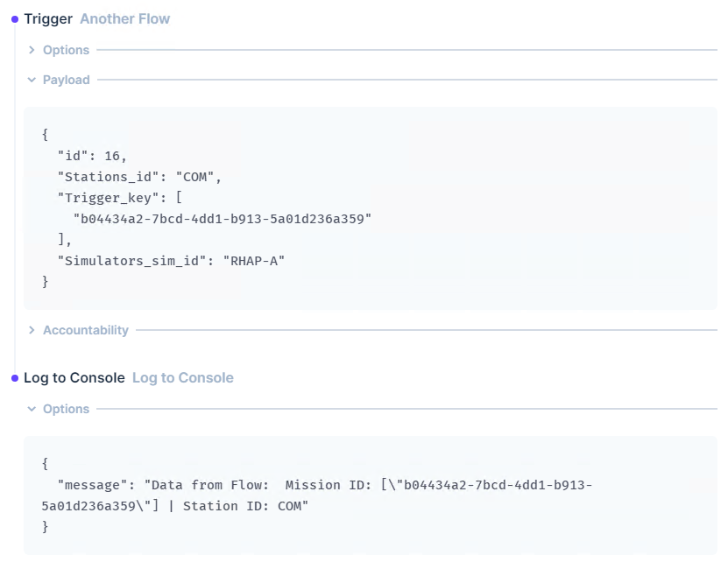The image size is (728, 569).
Task: Expand the Options section under Trigger
Action: point(32,50)
